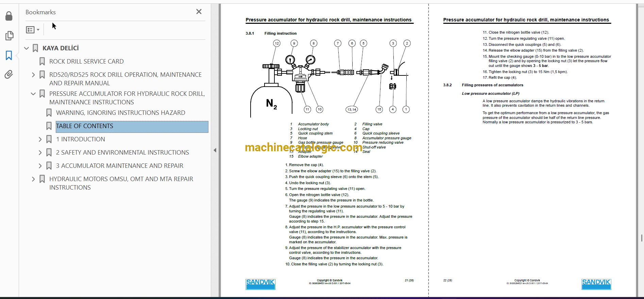Click the Sandvik logo on page 21
644x299 pixels.
click(x=260, y=284)
